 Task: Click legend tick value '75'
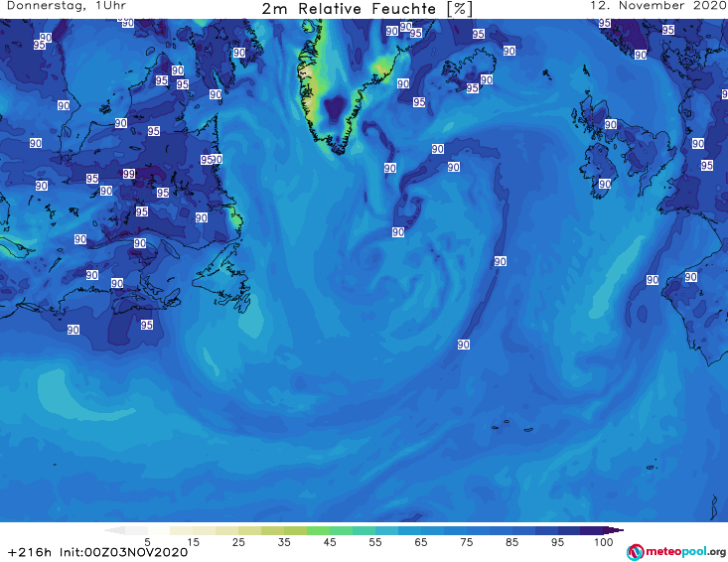pos(467,541)
